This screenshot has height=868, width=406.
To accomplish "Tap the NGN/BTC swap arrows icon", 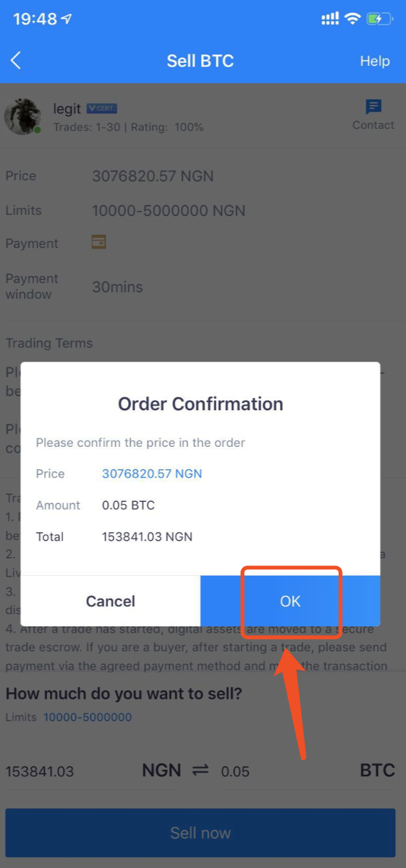I will pos(200,770).
